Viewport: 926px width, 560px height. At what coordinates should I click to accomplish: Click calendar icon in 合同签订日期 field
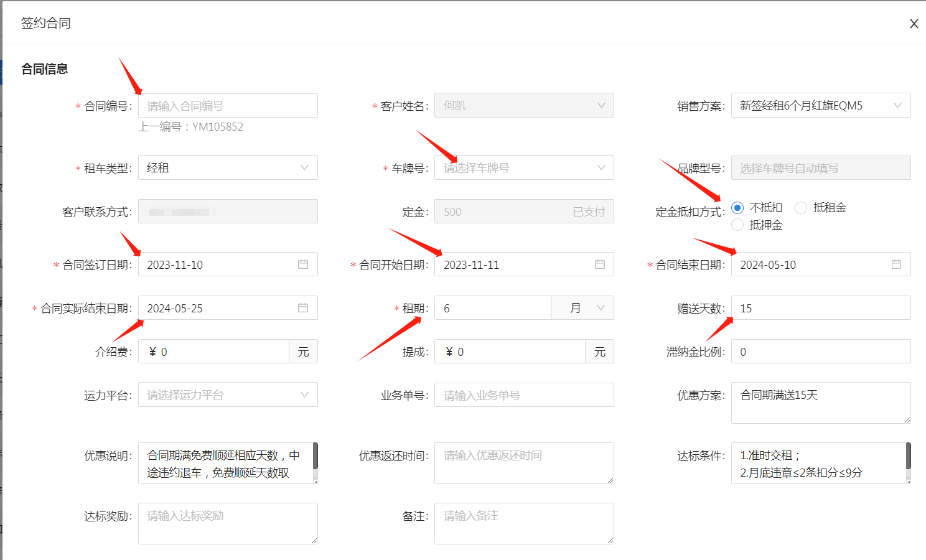click(x=303, y=264)
